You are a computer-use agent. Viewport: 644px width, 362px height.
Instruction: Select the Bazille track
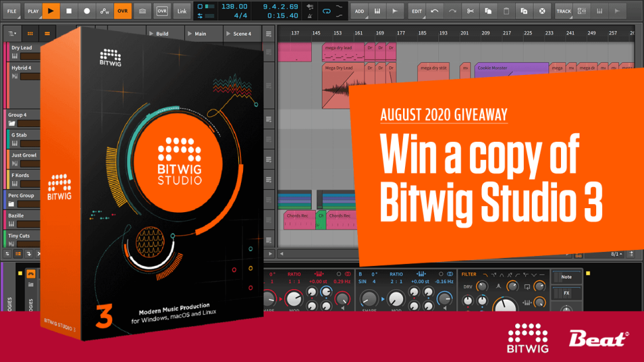[x=16, y=215]
